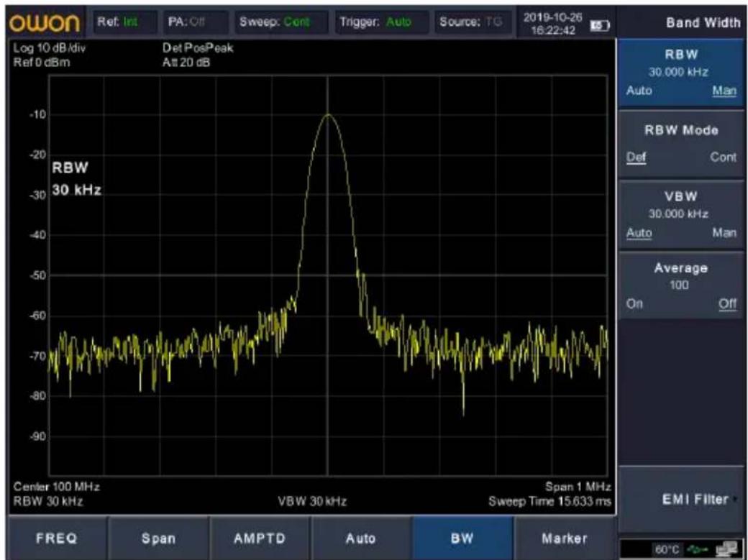
Task: Click the signal peak on the trace
Action: click(x=328, y=114)
